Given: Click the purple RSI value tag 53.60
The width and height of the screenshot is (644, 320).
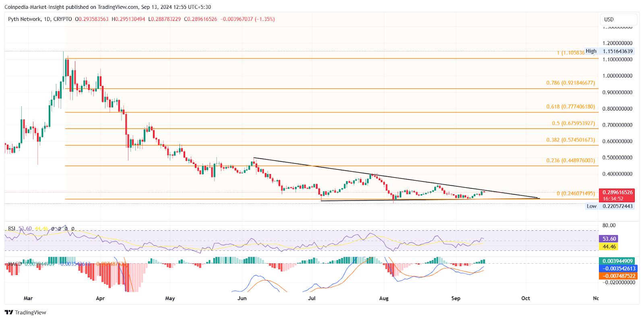Looking at the screenshot, I should tap(609, 239).
